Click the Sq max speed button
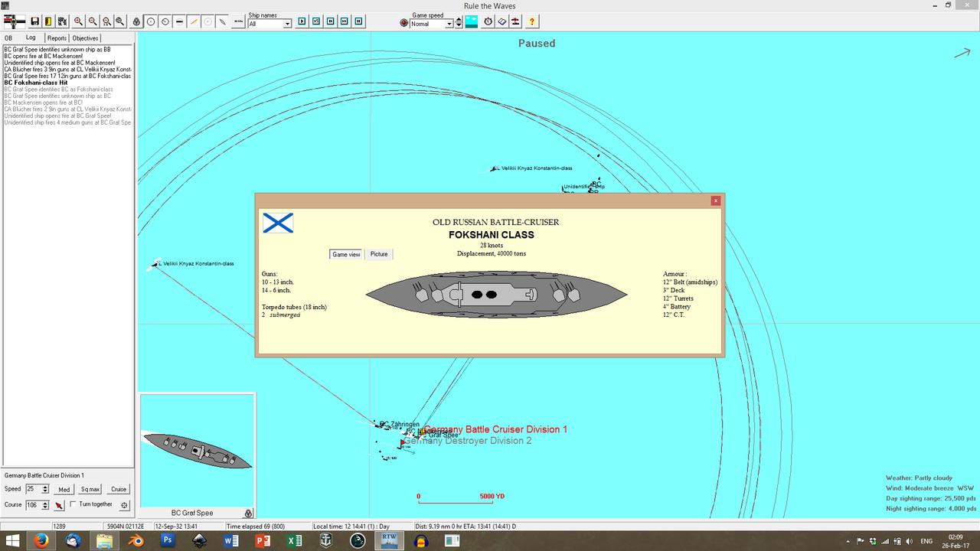The width and height of the screenshot is (980, 551). point(90,489)
